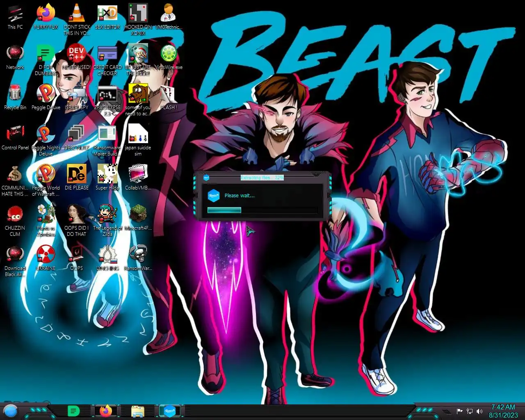The image size is (525, 420).
Task: Open the CREDIT CARD CHECKER shortcut
Action: 107,59
